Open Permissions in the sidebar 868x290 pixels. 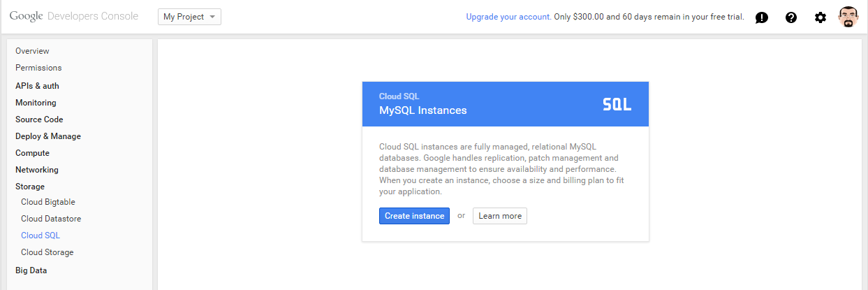(38, 68)
